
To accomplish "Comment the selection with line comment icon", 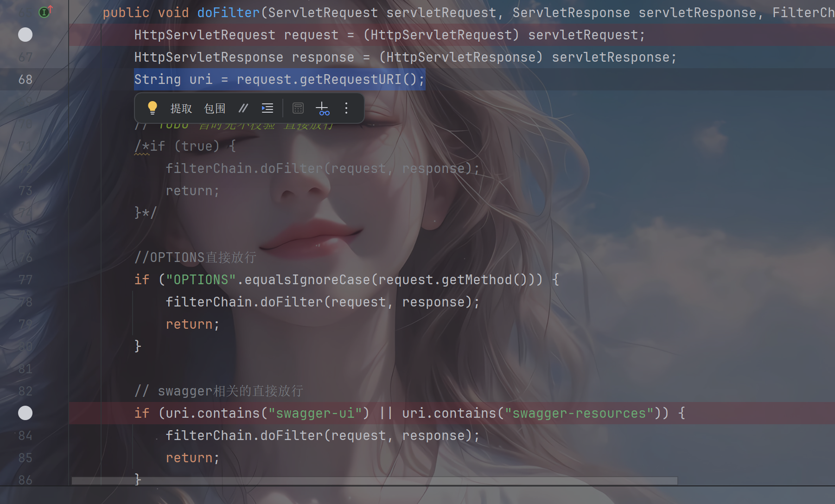I will tap(243, 108).
